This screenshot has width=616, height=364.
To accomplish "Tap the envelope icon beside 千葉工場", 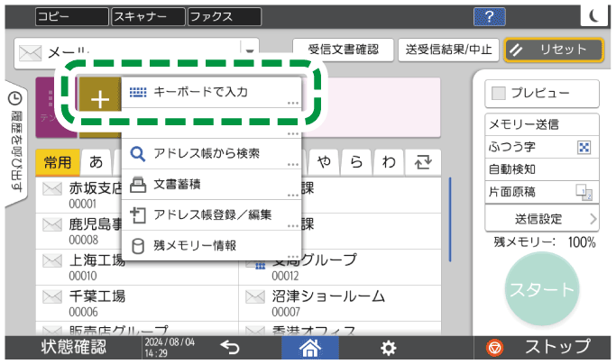I will tap(51, 296).
